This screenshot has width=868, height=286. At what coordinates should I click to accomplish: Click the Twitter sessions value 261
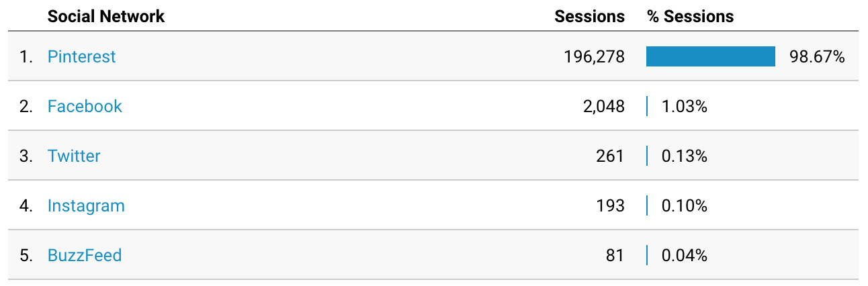click(610, 156)
